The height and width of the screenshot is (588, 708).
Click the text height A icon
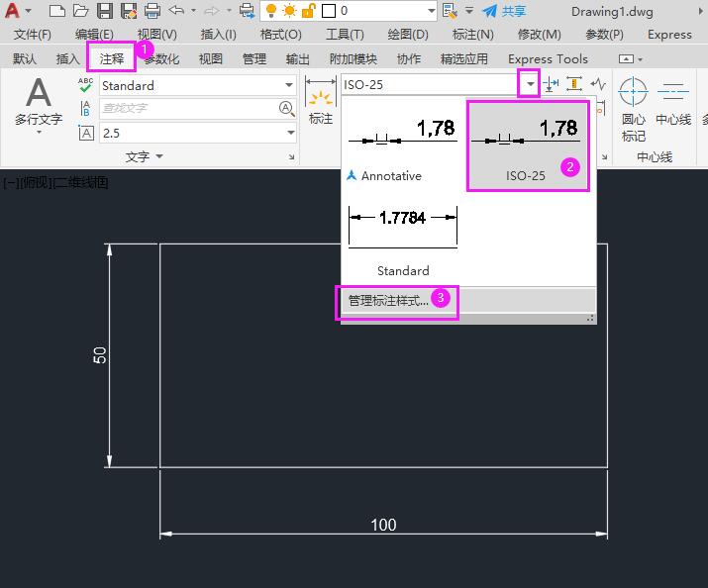[86, 133]
